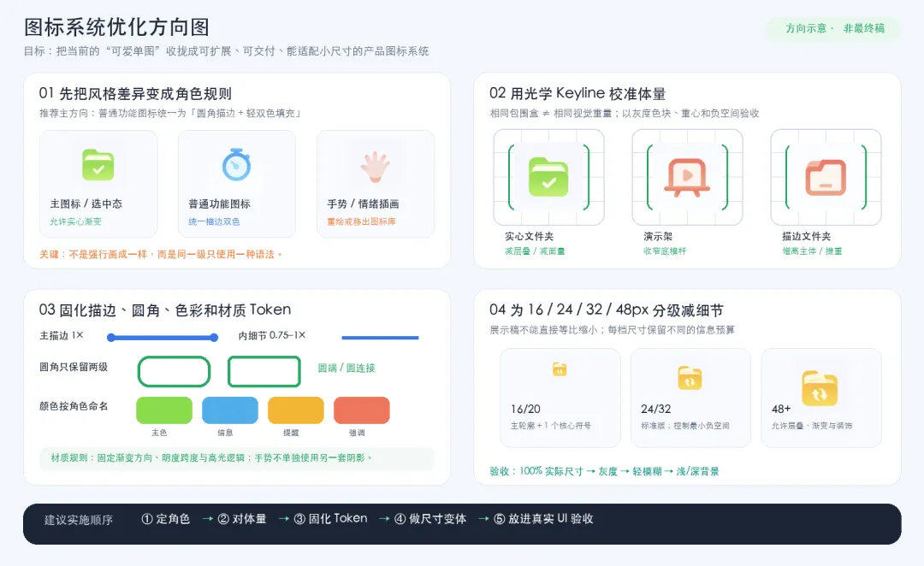The width and height of the screenshot is (924, 566).
Task: Click the tiny sync folder icon in the 16/20 card
Action: click(560, 369)
